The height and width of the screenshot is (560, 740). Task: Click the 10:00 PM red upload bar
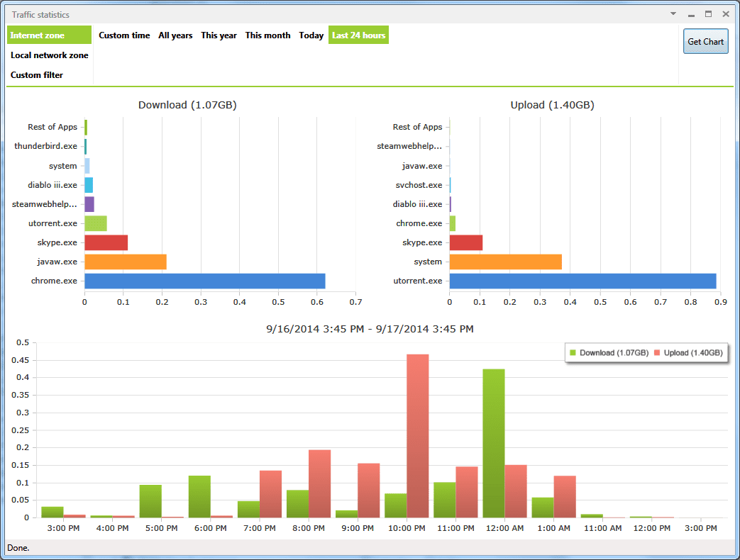[418, 436]
